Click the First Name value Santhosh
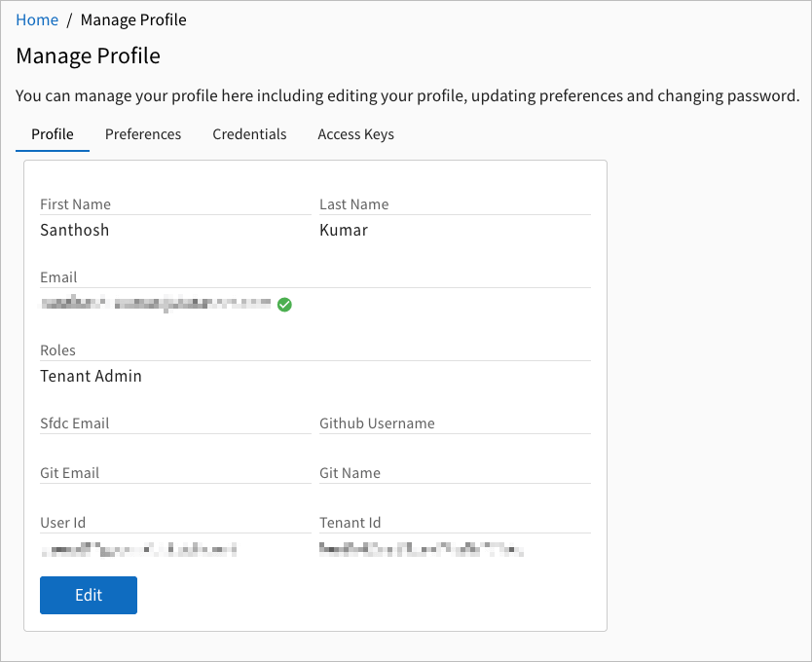Screen dimensions: 812x662 pos(75,231)
